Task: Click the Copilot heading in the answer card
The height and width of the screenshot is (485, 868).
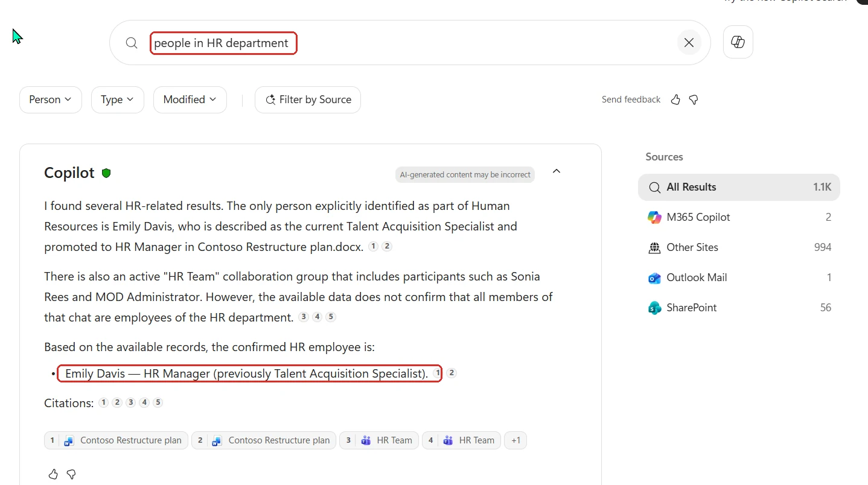Action: coord(69,173)
